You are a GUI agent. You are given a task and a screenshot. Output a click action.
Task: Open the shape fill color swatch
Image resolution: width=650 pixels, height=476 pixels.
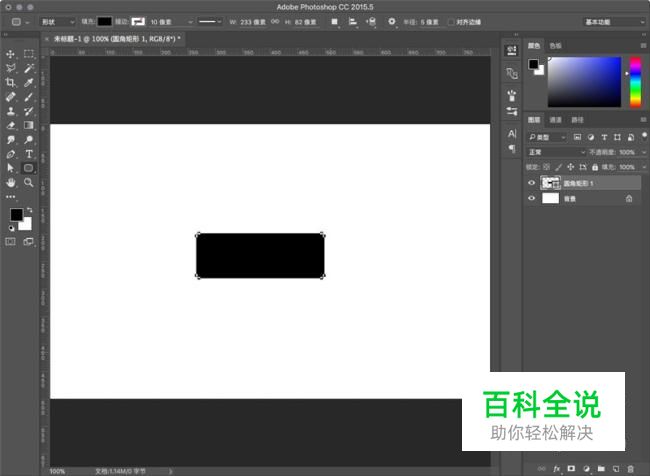click(104, 22)
